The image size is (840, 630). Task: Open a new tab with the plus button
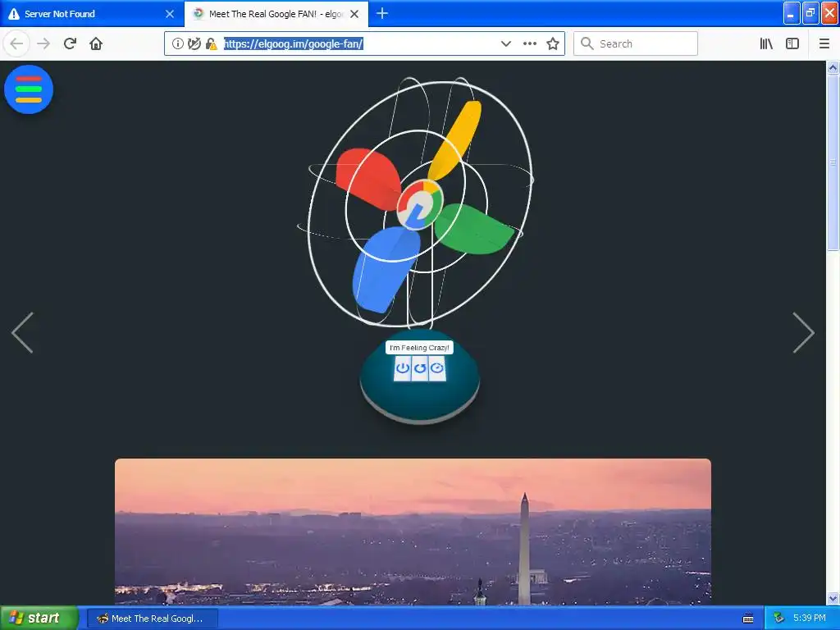click(x=382, y=13)
